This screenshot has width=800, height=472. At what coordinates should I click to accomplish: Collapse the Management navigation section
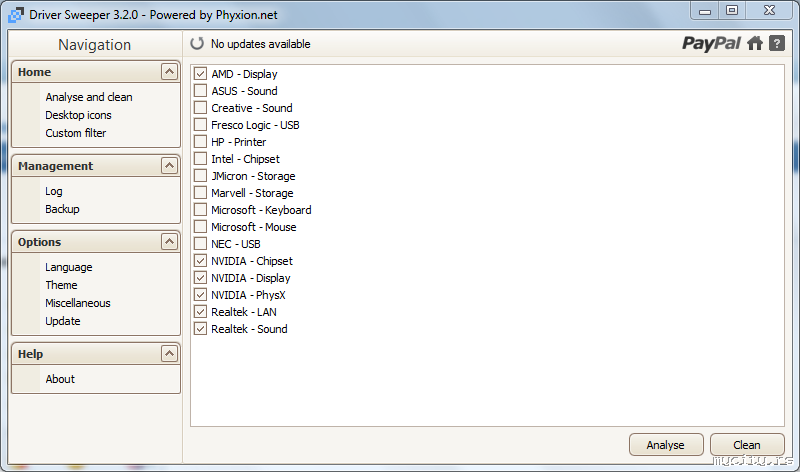[x=169, y=165]
